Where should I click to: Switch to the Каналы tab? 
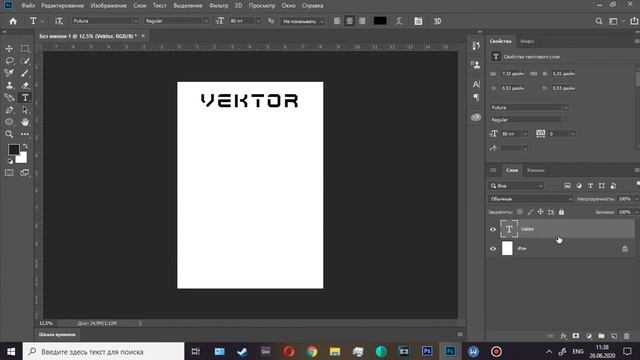(x=536, y=170)
